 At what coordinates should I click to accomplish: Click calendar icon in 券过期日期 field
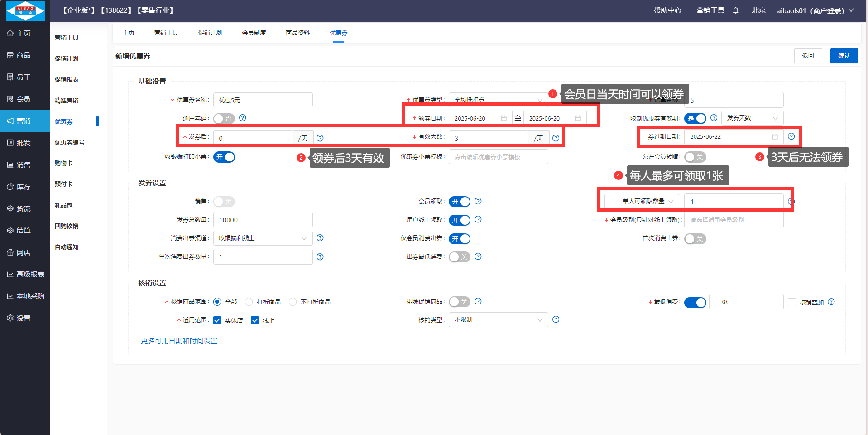[x=775, y=137]
